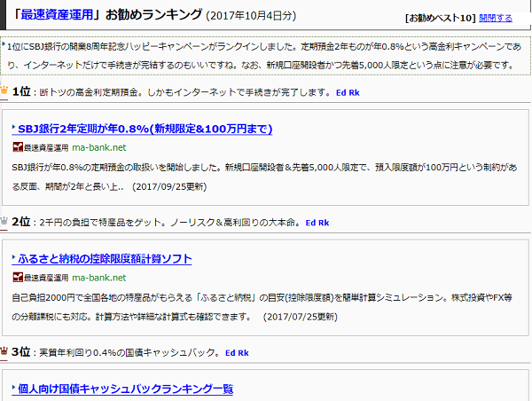Click Ed link in the 2位 row
Image resolution: width=532 pixels, height=401 pixels.
(x=311, y=223)
